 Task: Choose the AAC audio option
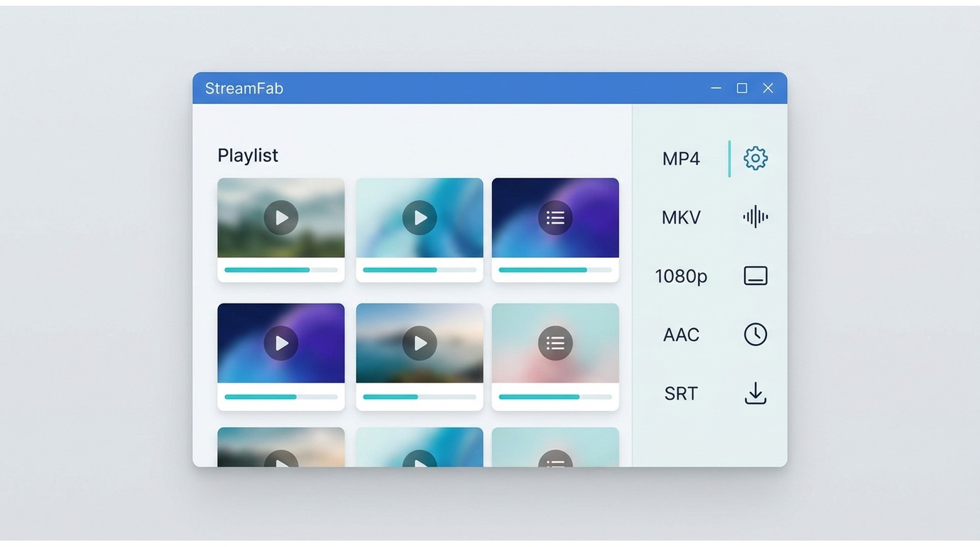point(681,335)
